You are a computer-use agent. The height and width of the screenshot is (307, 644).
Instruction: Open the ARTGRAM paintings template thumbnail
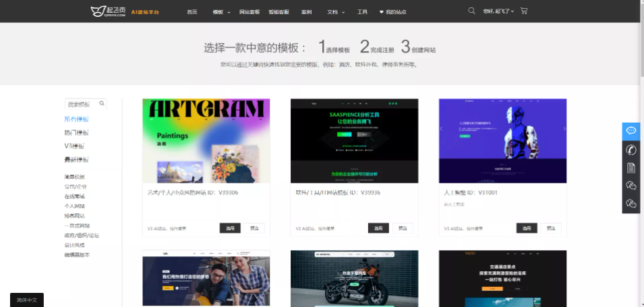pyautogui.click(x=206, y=140)
